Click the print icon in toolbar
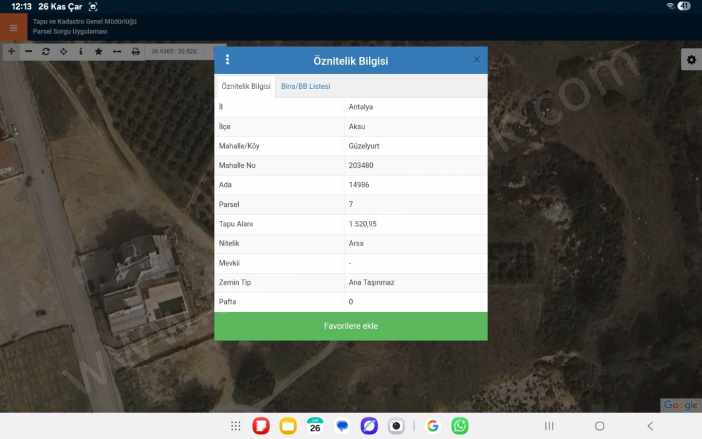This screenshot has width=702, height=439. [136, 51]
